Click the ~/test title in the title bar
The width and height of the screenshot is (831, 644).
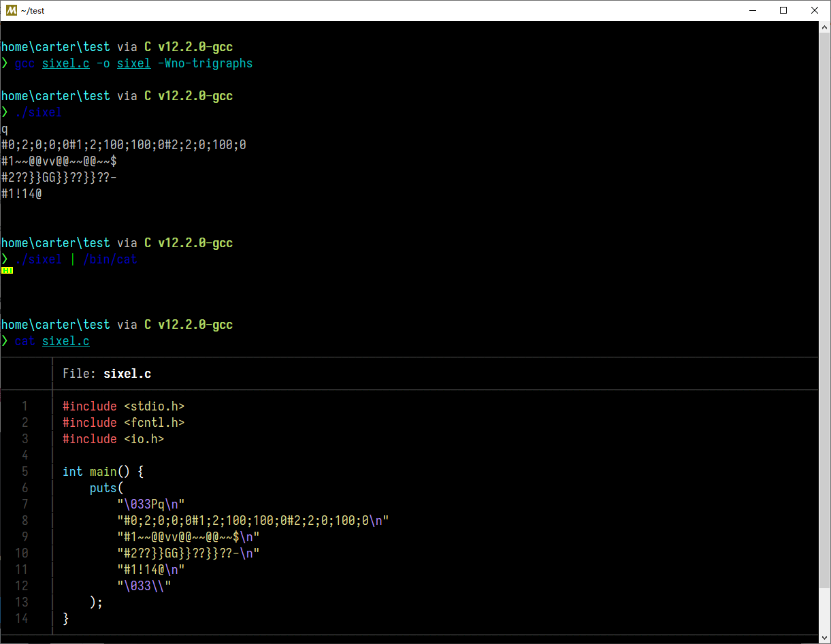pos(34,10)
